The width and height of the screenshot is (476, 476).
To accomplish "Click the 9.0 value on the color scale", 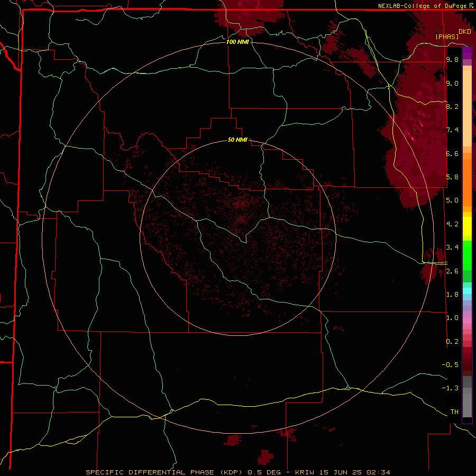I will [452, 83].
